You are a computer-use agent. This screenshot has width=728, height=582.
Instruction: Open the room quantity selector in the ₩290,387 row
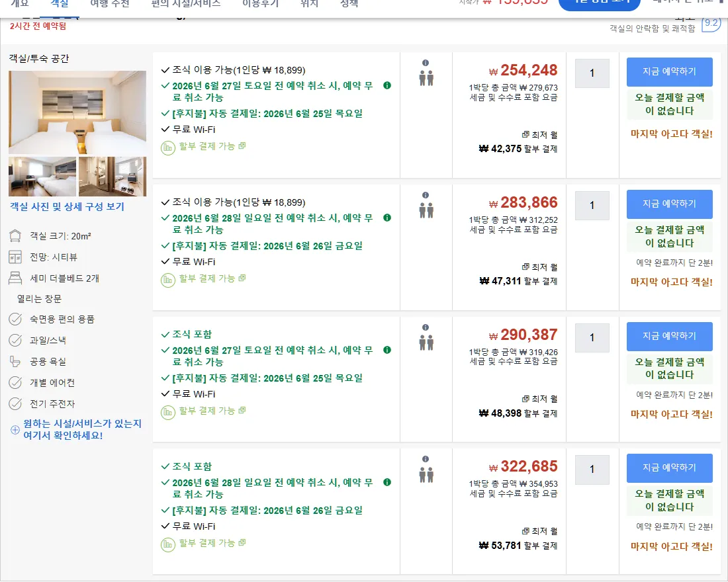pos(592,338)
